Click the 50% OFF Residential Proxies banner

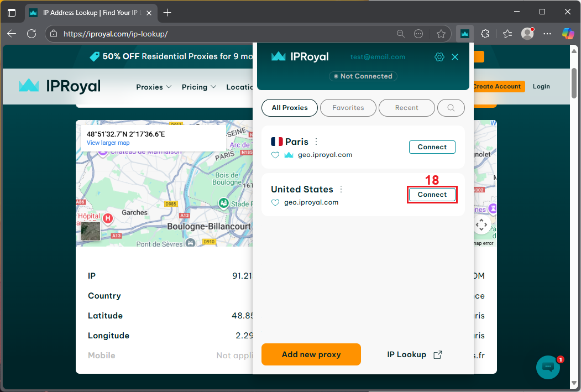(x=171, y=57)
